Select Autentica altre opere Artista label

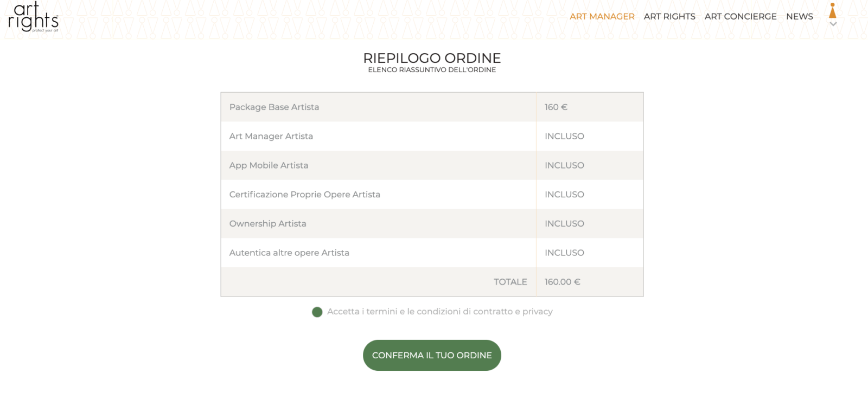click(289, 253)
